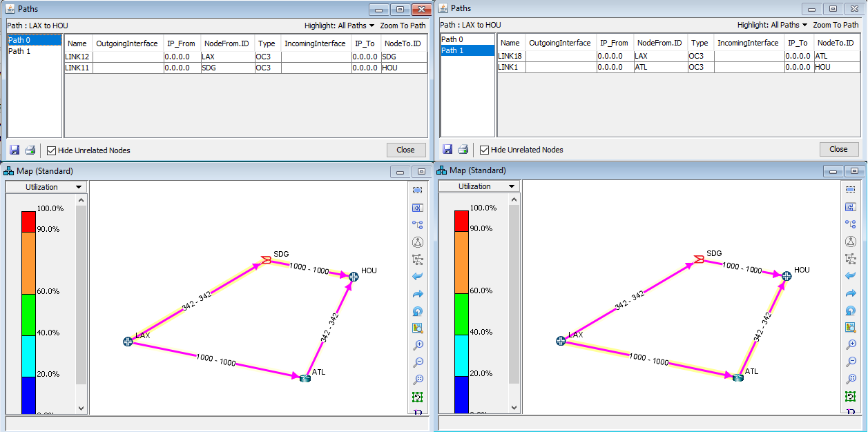Click the red swatch in left utilization legend
Screen dimensions: 868x434
tap(28, 221)
